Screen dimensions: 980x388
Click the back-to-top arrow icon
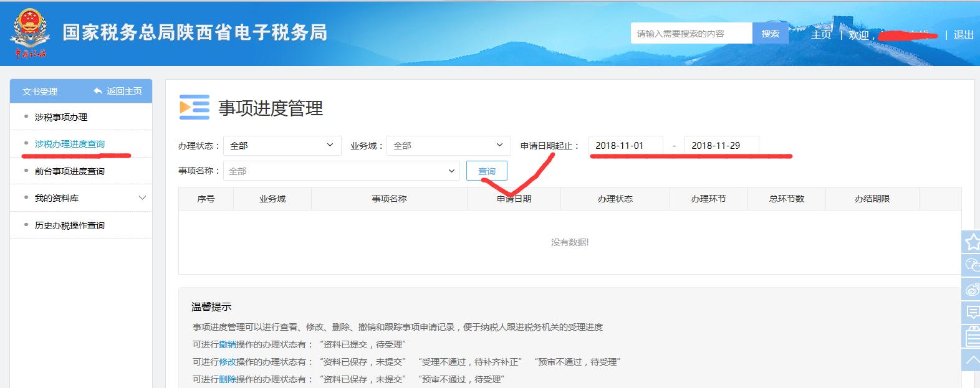(971, 359)
